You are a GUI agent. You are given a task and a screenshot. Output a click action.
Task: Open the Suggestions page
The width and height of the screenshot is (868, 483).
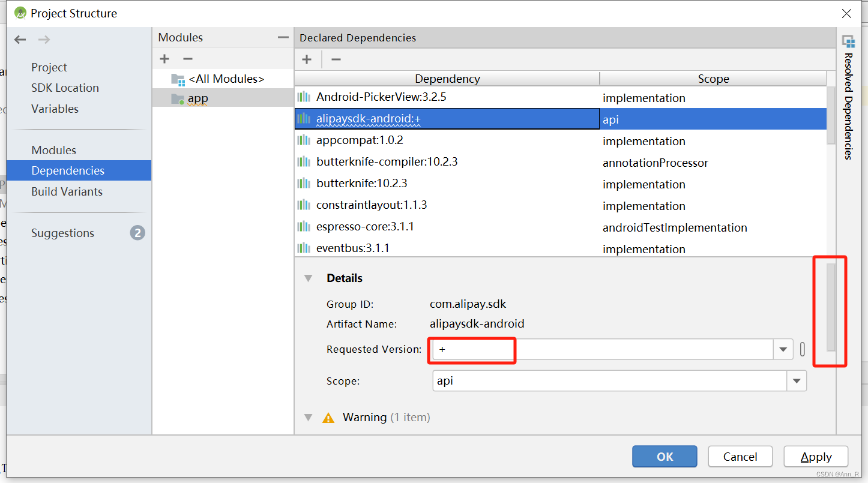[62, 233]
